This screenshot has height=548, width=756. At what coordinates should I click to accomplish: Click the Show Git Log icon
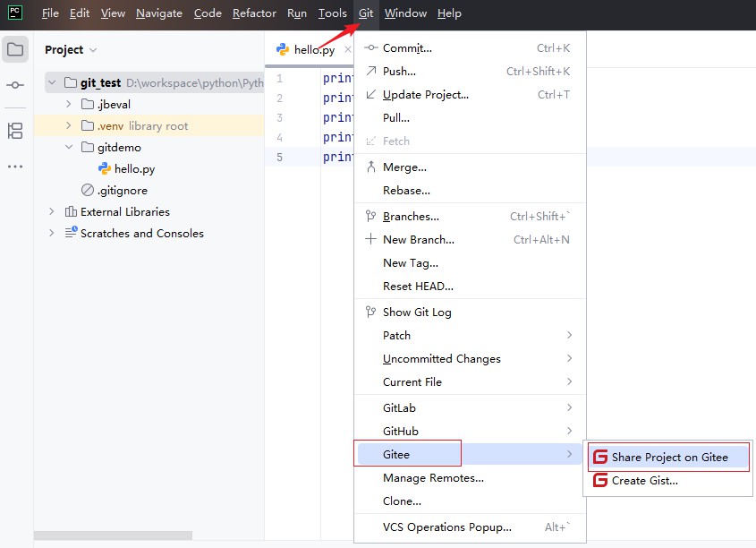(370, 312)
